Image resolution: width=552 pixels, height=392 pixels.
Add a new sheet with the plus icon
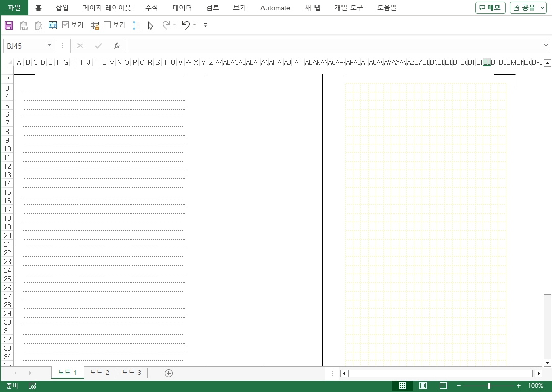[169, 373]
